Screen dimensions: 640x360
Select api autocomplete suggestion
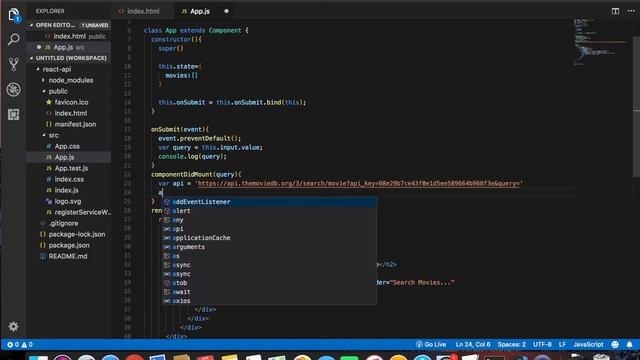[269, 229]
